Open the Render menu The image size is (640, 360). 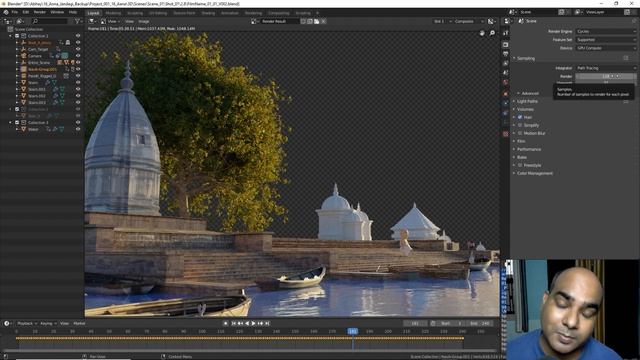[40, 12]
